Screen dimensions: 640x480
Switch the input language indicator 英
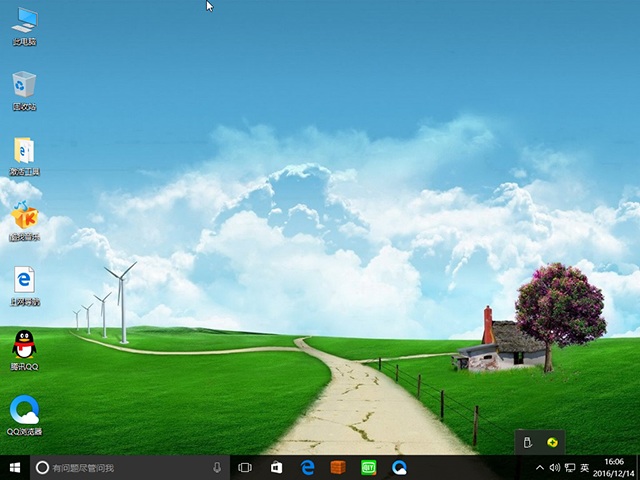(x=585, y=468)
